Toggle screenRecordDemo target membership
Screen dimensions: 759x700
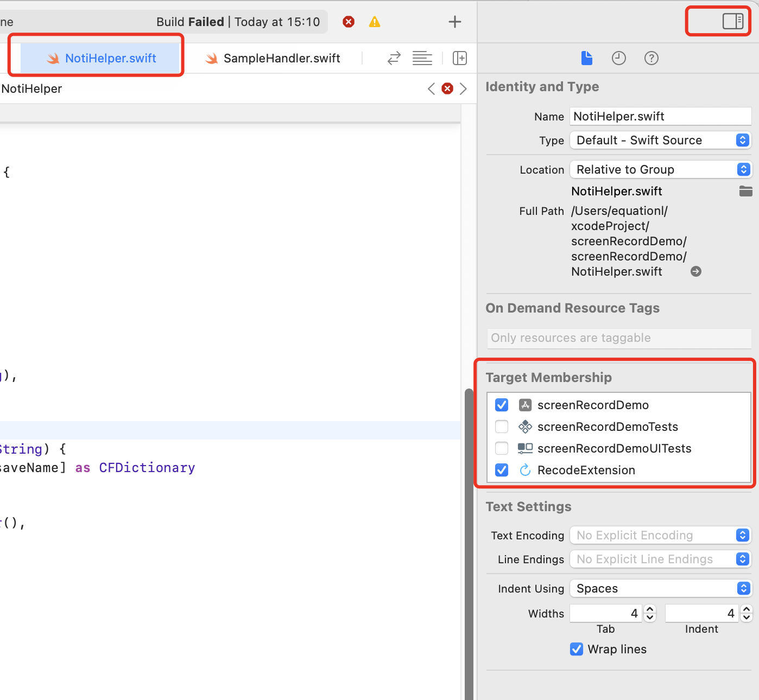click(x=502, y=405)
